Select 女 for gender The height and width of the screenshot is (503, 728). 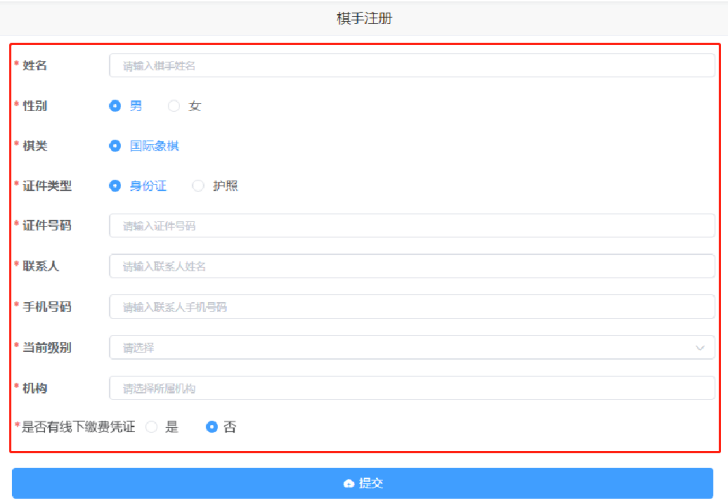pyautogui.click(x=174, y=106)
